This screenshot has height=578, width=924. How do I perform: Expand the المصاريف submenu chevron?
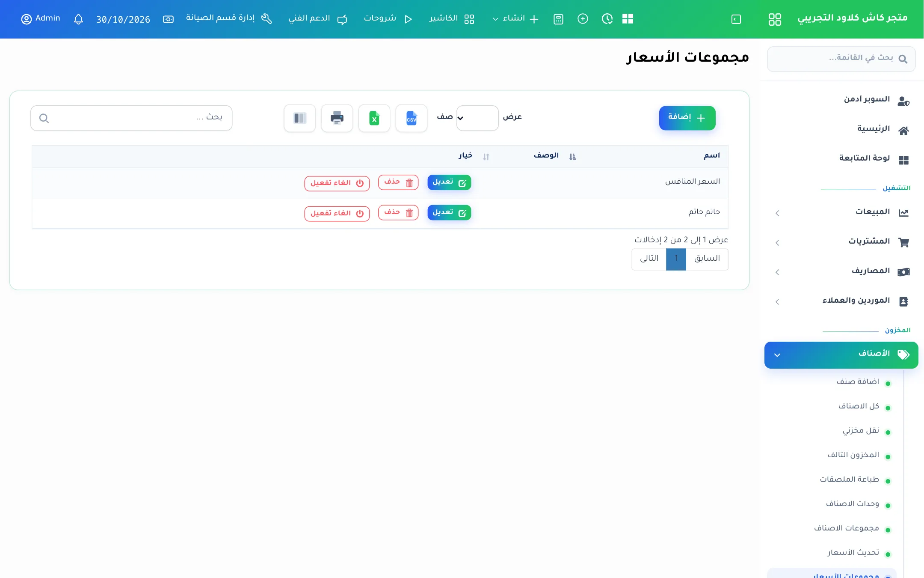(777, 272)
